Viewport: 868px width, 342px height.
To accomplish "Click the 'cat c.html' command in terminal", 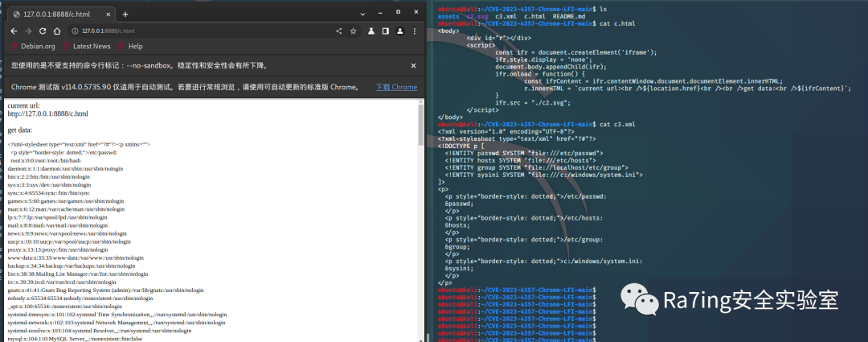I will point(616,24).
